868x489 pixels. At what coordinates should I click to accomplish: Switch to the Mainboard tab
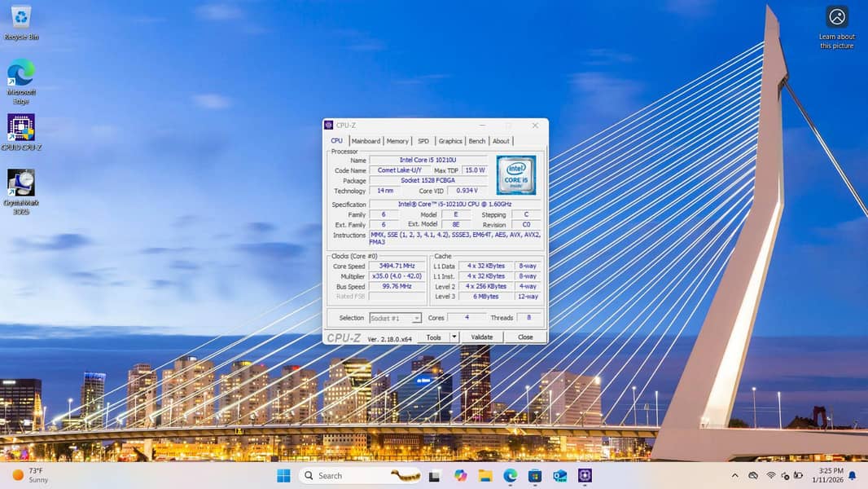point(366,141)
